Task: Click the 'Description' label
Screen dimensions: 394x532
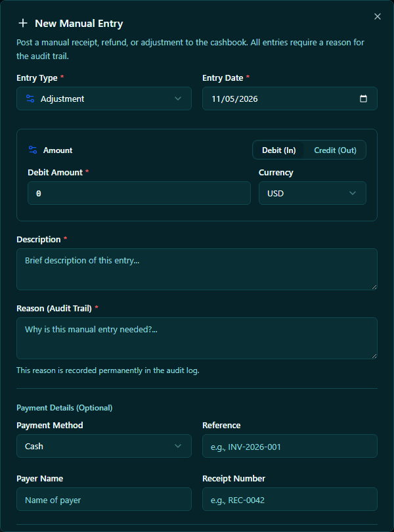Action: [39, 239]
